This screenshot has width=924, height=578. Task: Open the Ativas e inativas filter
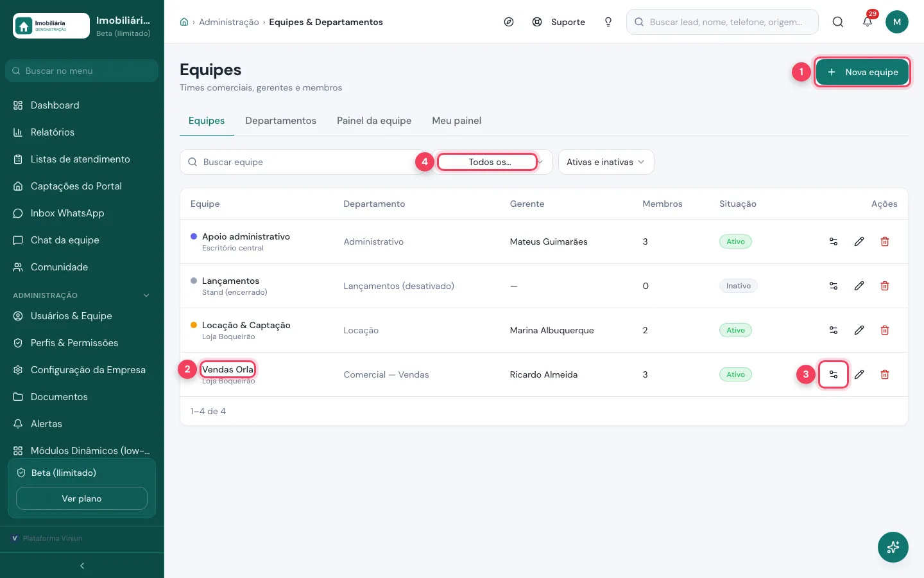(606, 162)
